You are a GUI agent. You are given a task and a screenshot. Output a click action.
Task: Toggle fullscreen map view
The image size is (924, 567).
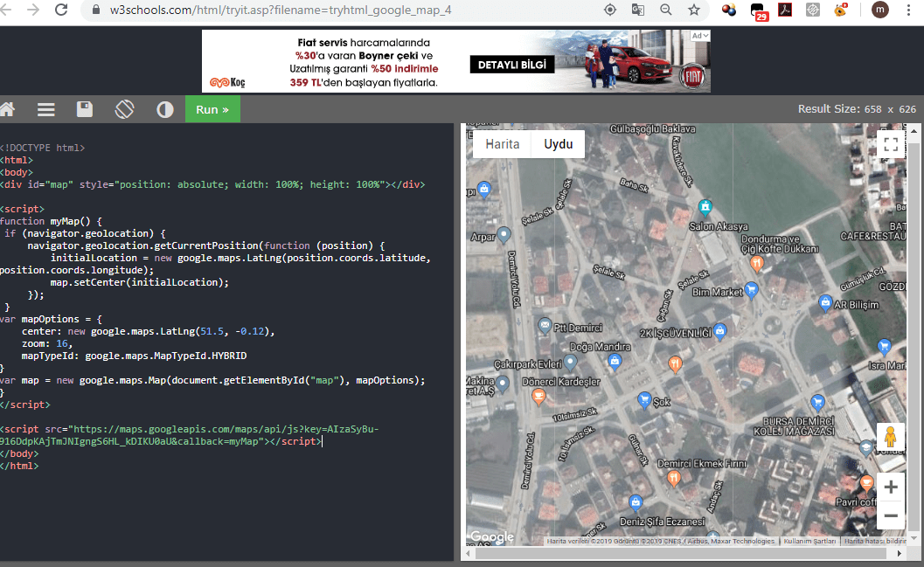click(891, 144)
